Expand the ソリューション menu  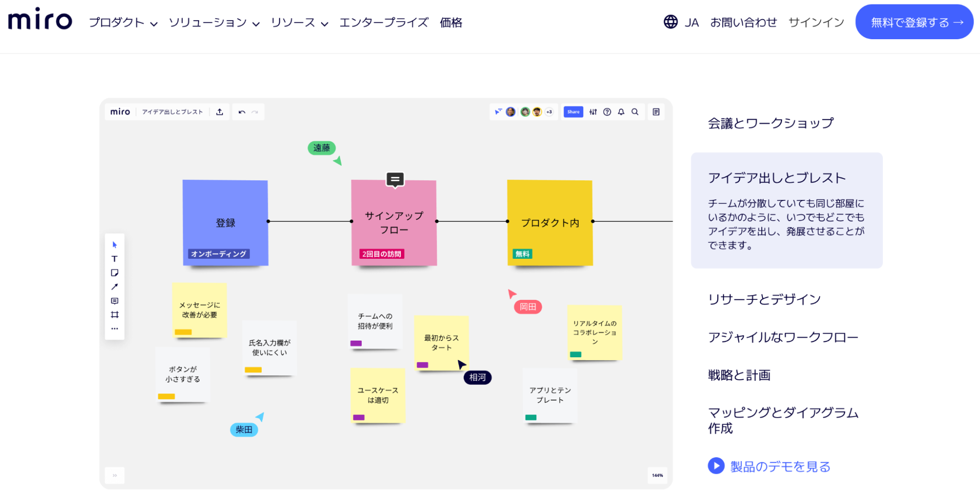(214, 23)
